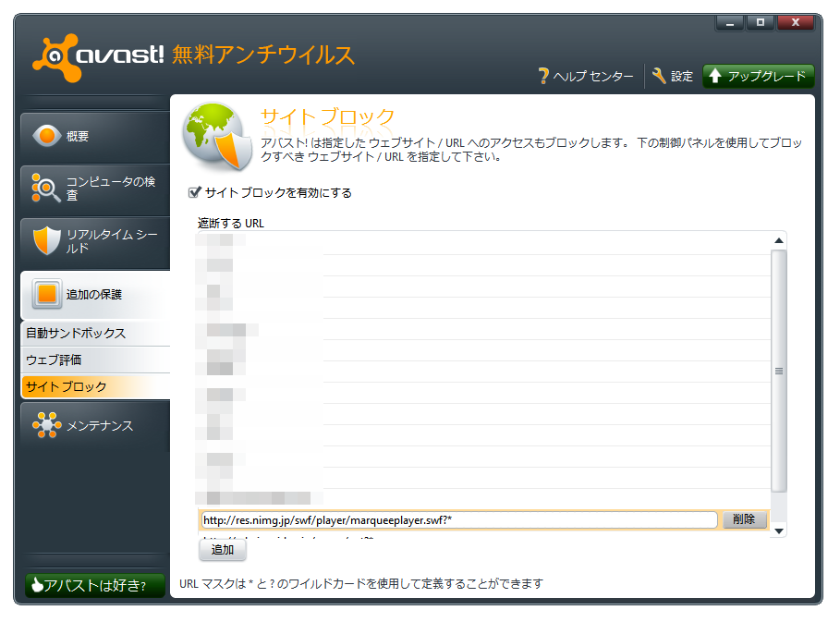The image size is (840, 622).
Task: Click the URL マスク wildcard hint text
Action: tap(361, 584)
